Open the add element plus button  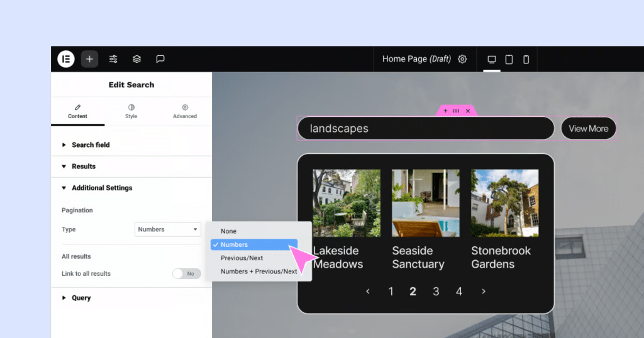(x=89, y=59)
